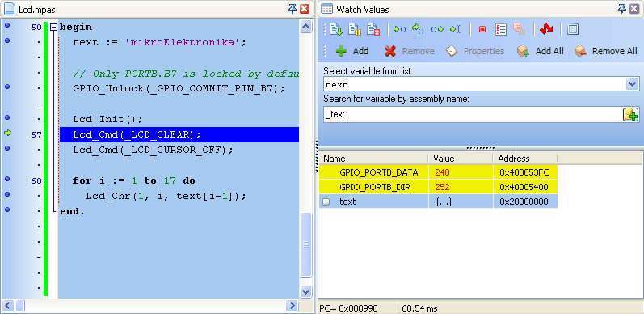
Task: Show the breakpoints list
Action: point(501,29)
